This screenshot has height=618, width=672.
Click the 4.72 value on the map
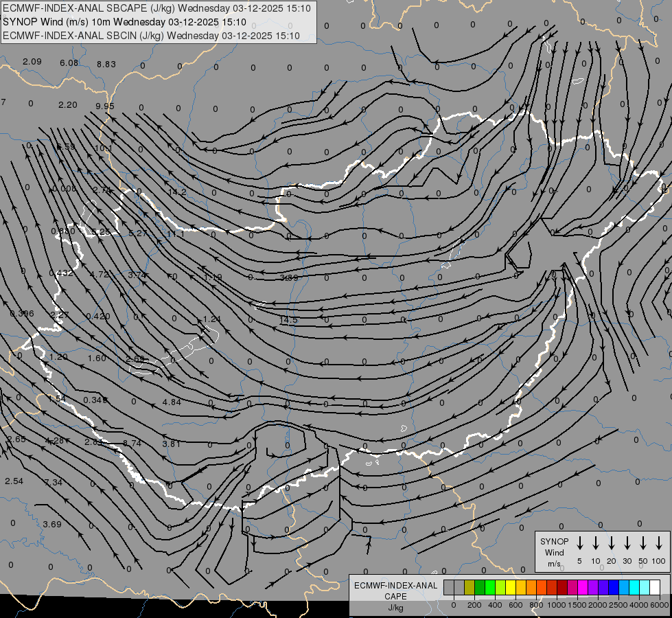[100, 274]
